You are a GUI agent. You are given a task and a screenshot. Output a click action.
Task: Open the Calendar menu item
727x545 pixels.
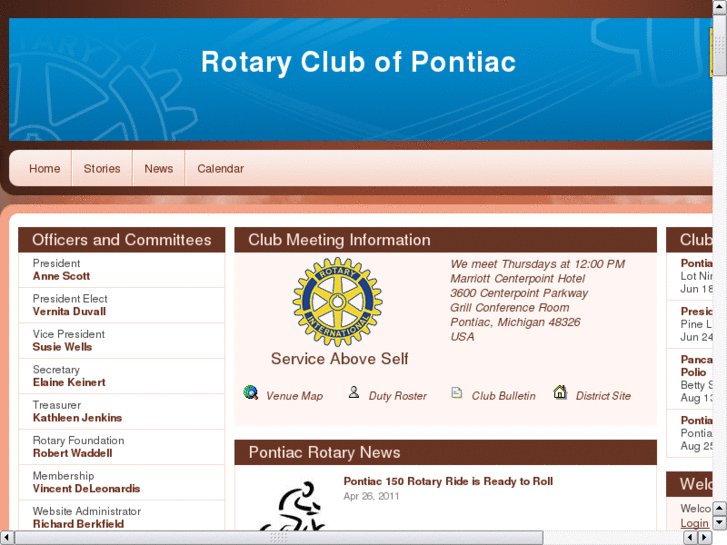[220, 168]
